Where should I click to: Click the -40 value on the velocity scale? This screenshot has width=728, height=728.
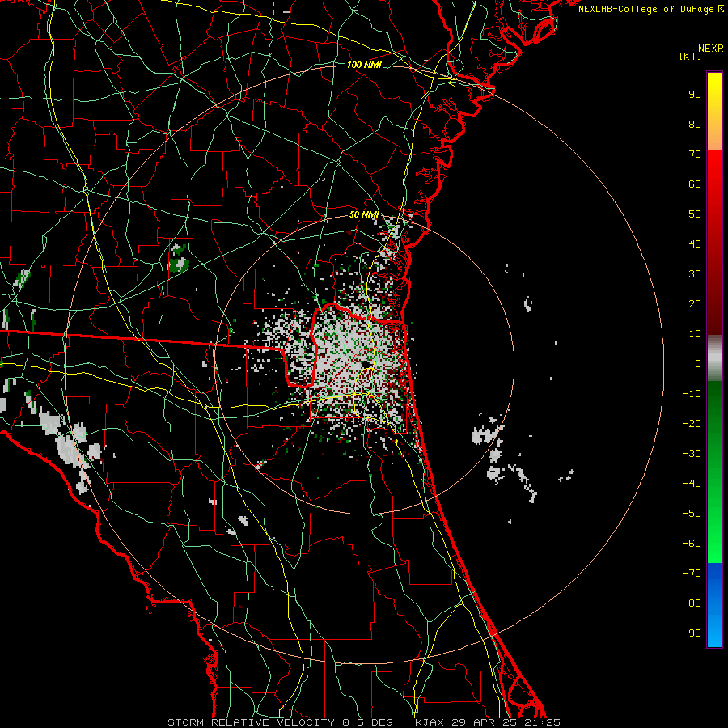(x=692, y=484)
